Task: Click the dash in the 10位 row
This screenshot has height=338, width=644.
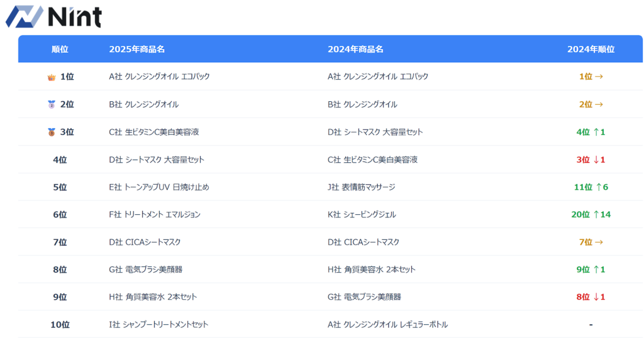Action: (x=591, y=325)
